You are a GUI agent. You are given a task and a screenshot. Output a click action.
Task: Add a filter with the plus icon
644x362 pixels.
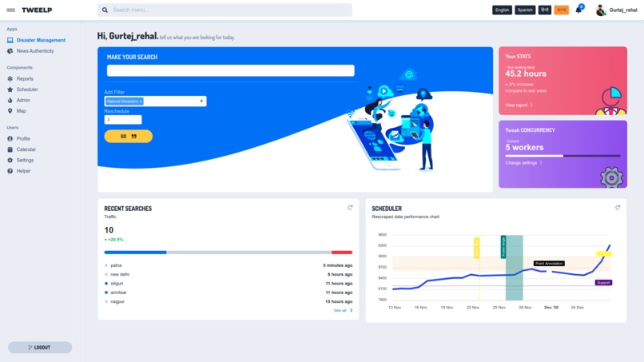pos(201,101)
